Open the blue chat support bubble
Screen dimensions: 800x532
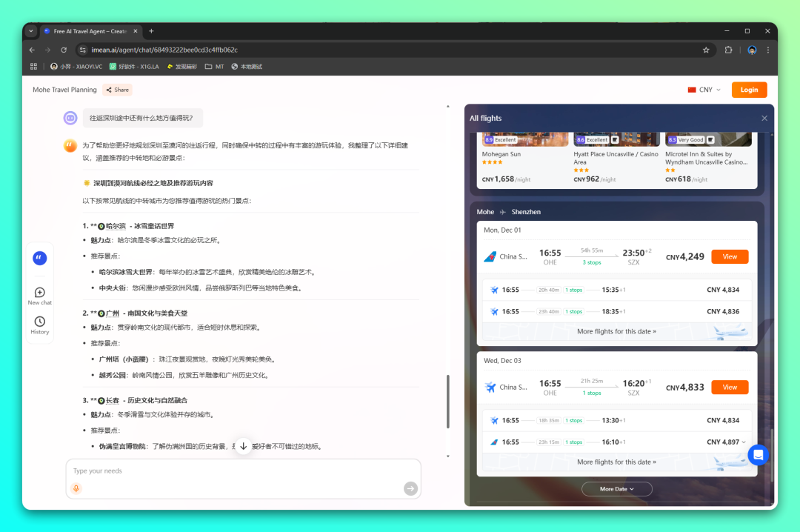tap(758, 454)
